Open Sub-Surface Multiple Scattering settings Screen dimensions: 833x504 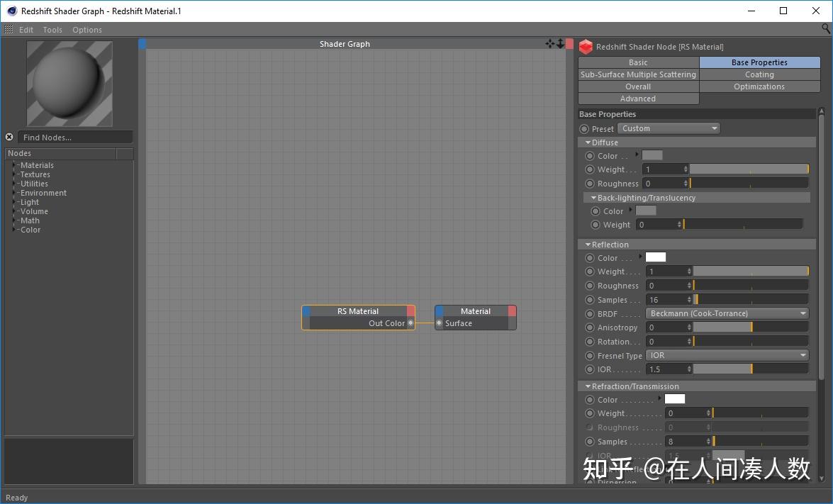coord(637,74)
